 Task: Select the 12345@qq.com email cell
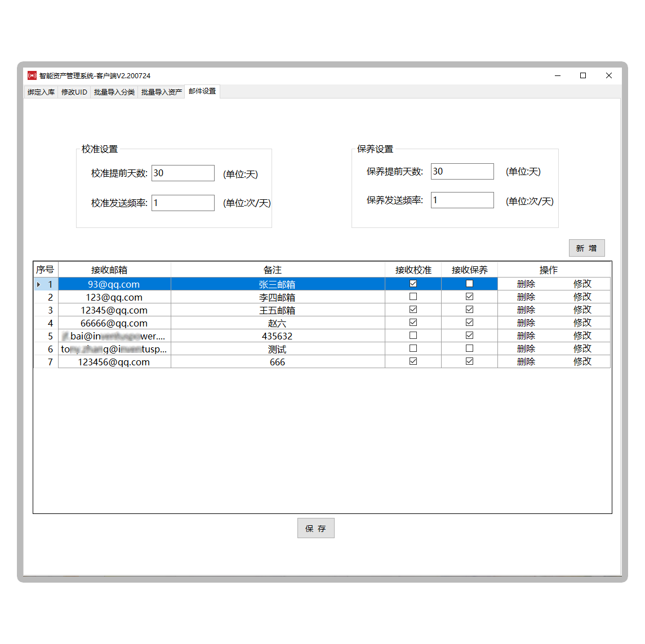114,310
